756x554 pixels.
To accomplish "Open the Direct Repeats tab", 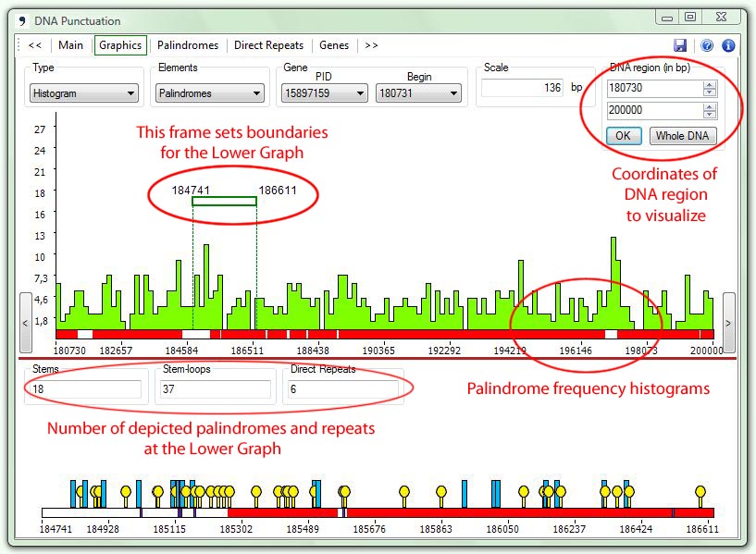I will 268,45.
